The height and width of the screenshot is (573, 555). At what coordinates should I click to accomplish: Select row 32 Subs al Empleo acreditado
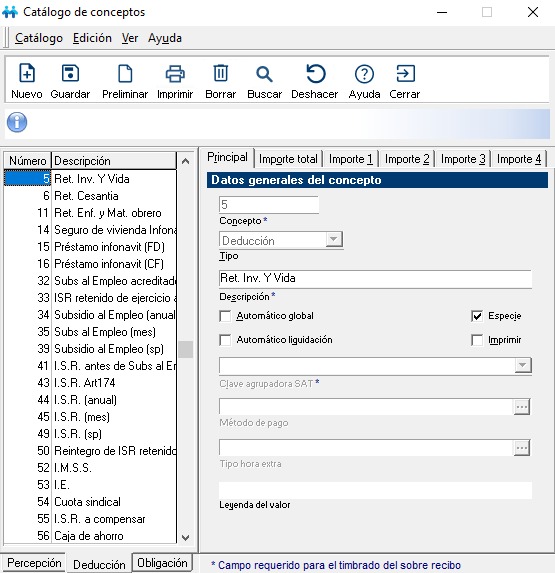tap(90, 281)
